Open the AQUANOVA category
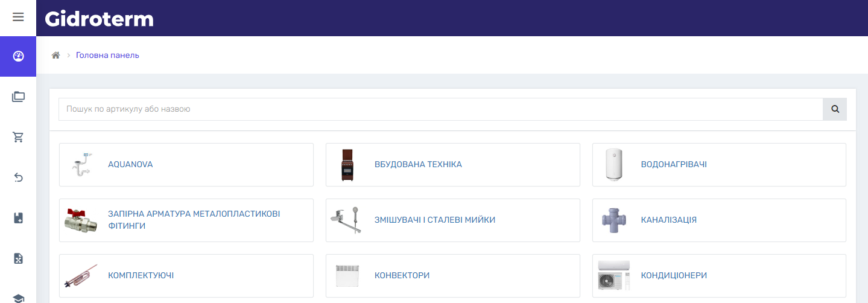This screenshot has width=868, height=303. pyautogui.click(x=130, y=164)
